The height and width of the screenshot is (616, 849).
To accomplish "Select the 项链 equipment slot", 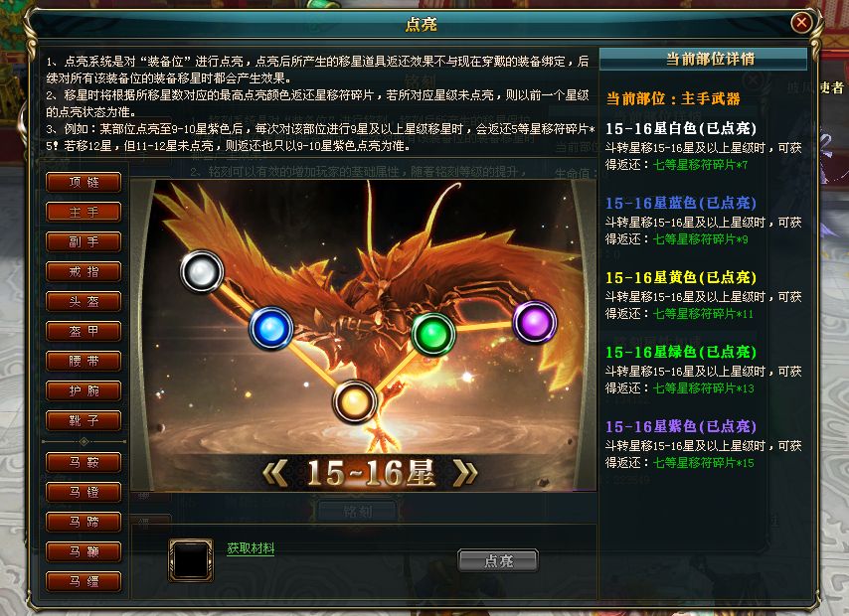I will pos(84,183).
